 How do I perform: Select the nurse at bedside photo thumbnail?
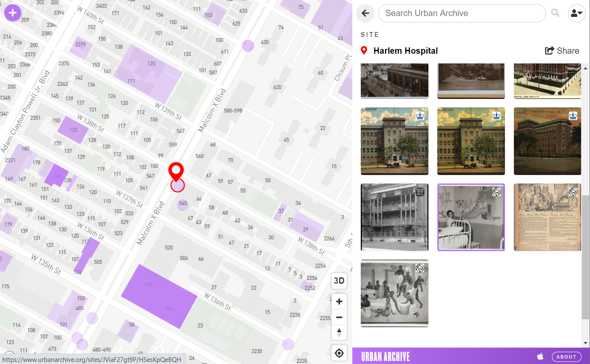[x=471, y=217]
